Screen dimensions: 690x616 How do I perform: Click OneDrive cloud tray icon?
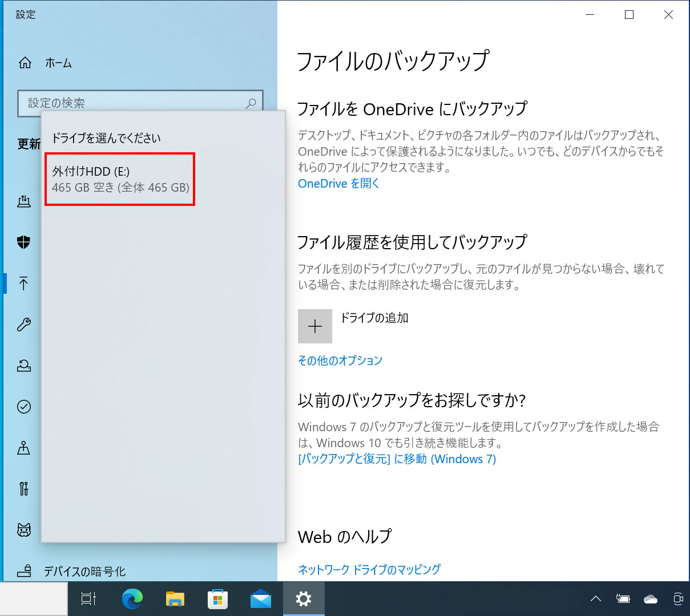point(651,599)
